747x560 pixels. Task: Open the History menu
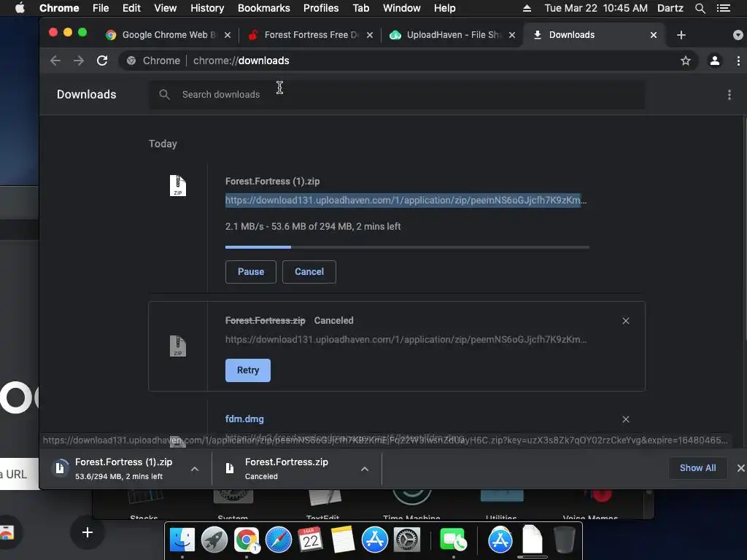207,8
